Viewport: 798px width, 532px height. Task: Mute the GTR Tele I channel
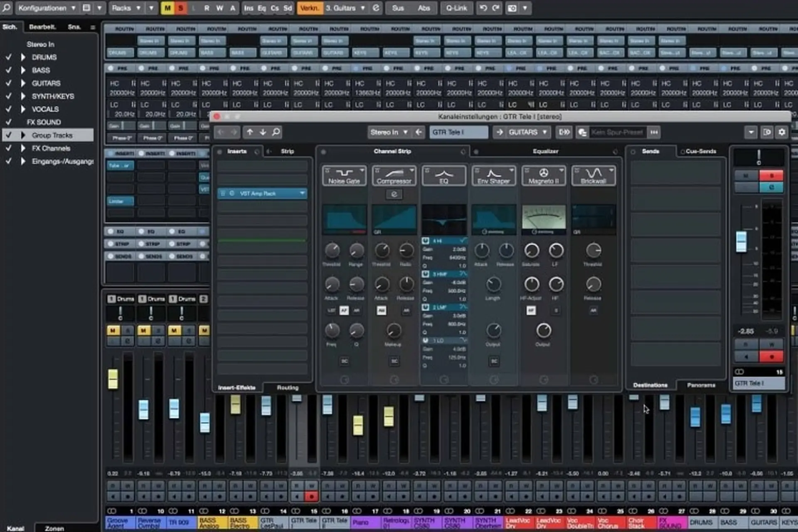coord(746,175)
